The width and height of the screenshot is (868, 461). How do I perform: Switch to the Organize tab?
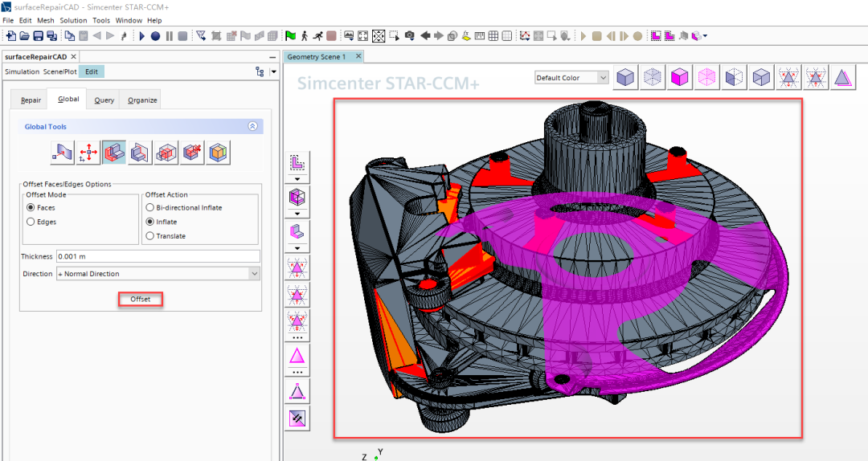click(x=142, y=100)
